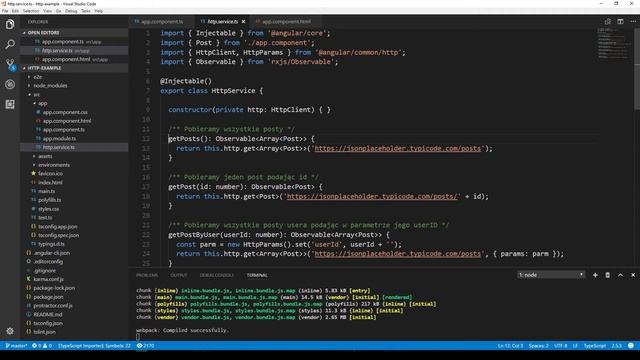Open favicon.ico in the file tree
Viewport: 640px width, 360px height.
click(50, 173)
